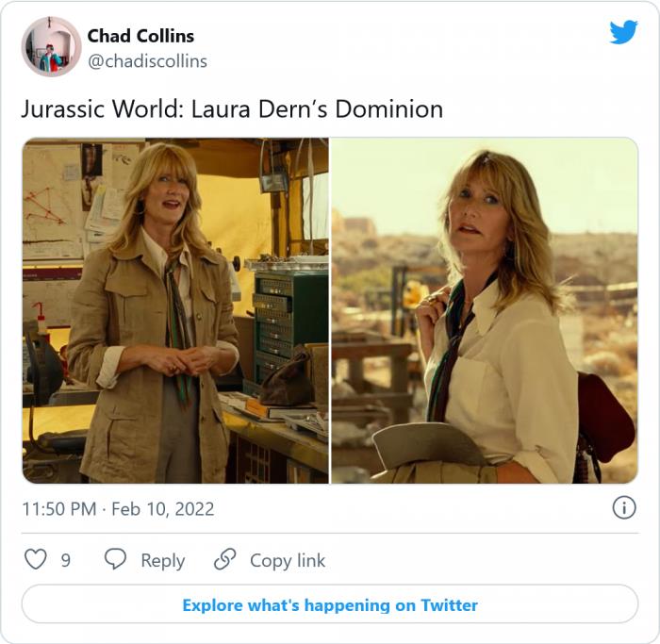This screenshot has width=660, height=644.
Task: Open Chad Collins' round profile avatar
Action: coord(51,47)
